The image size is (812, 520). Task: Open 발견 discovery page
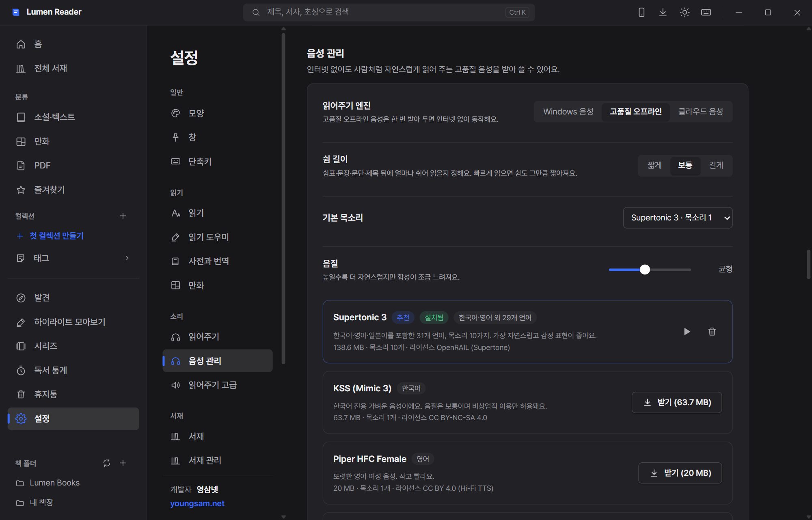coord(73,298)
